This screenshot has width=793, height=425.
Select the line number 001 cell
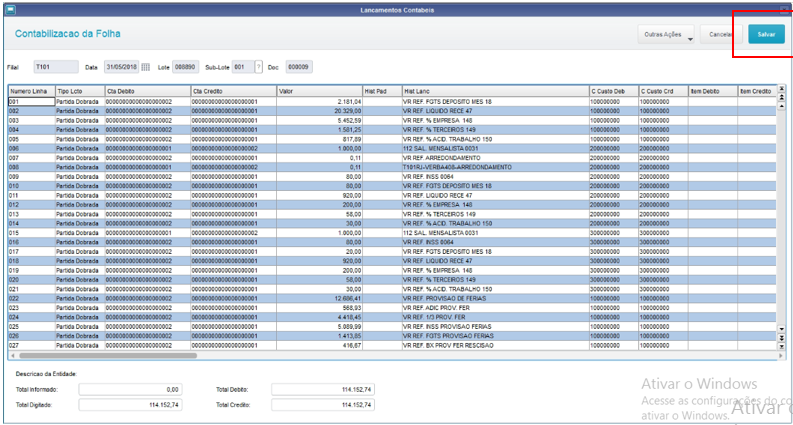[x=31, y=101]
